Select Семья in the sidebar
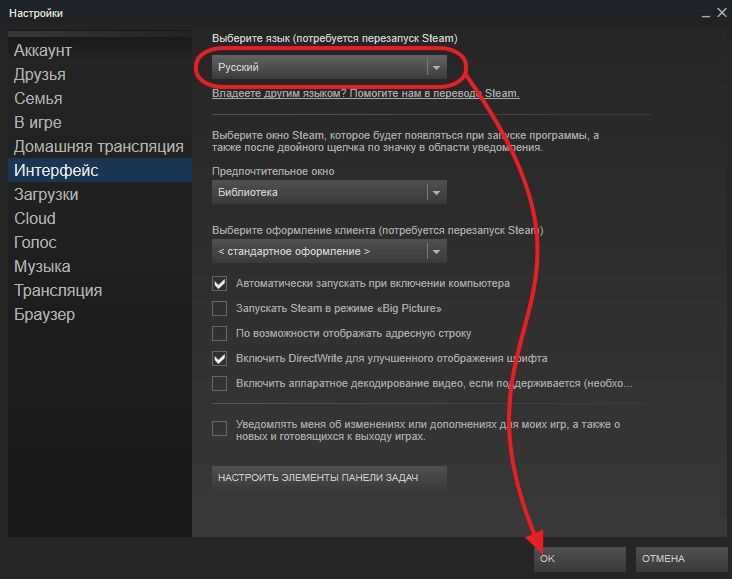This screenshot has height=579, width=732. pyautogui.click(x=99, y=99)
